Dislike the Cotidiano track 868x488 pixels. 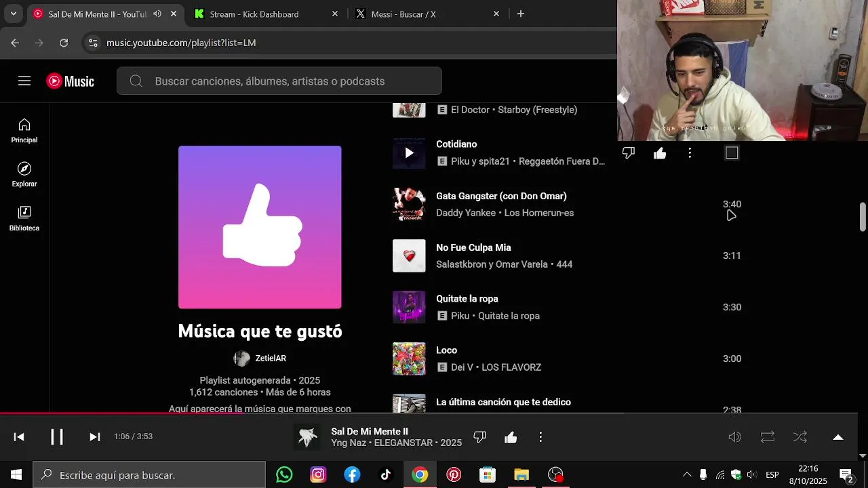629,153
